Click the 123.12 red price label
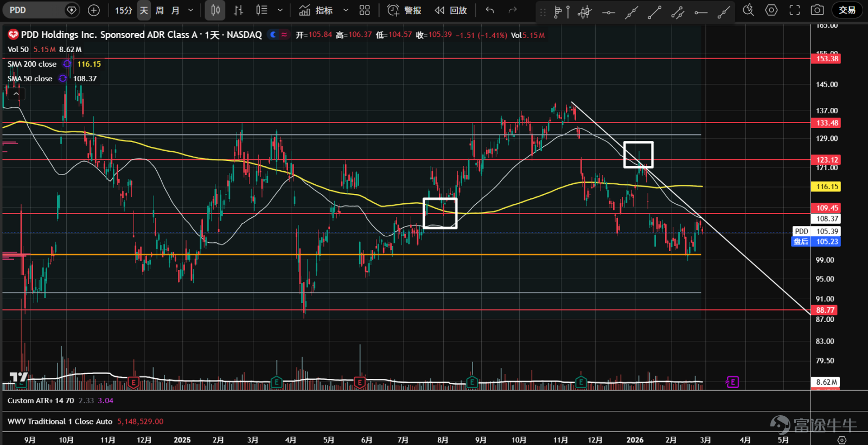Viewport: 868px width, 445px height. pyautogui.click(x=826, y=160)
